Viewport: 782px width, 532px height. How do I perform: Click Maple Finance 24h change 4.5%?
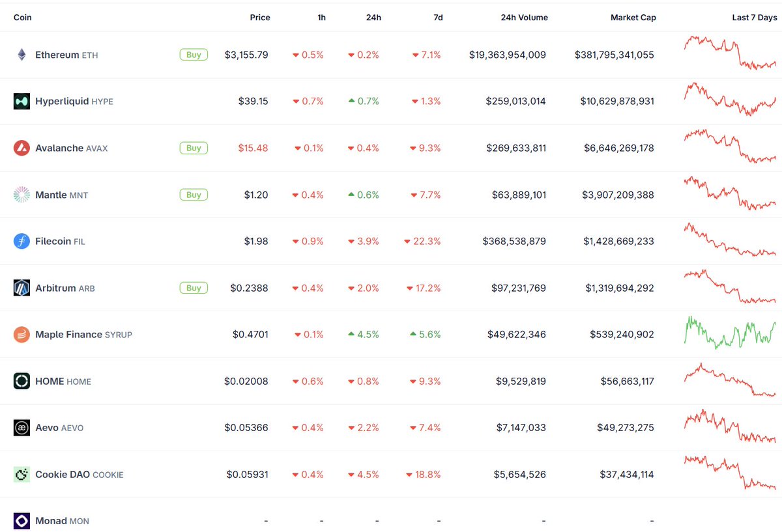pos(364,335)
